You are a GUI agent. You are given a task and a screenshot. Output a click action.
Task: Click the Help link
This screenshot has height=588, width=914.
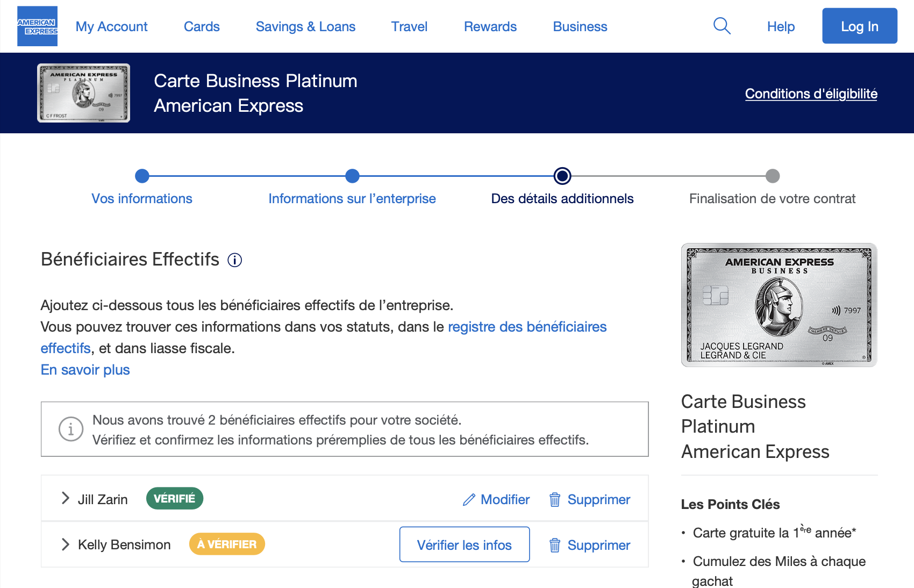(781, 26)
